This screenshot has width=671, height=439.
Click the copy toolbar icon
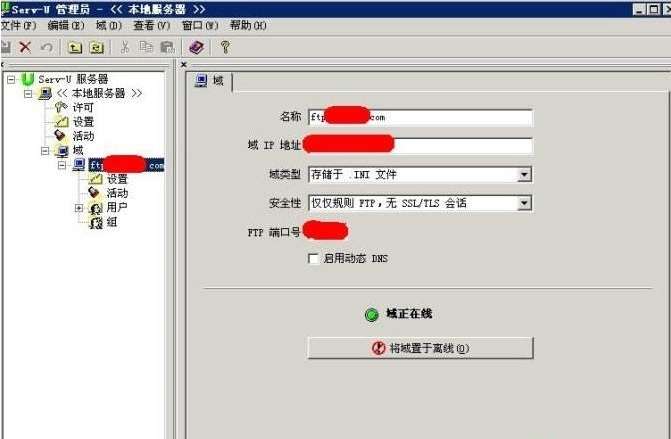tap(145, 47)
